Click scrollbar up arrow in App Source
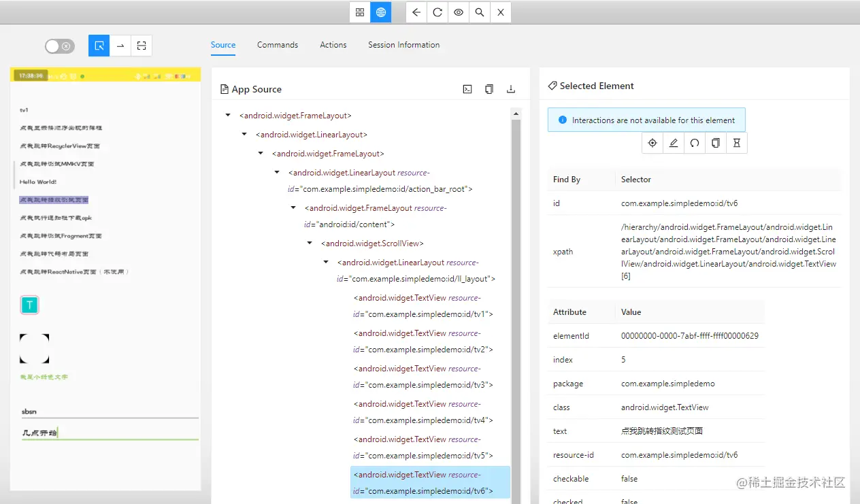The image size is (860, 504). (x=516, y=114)
